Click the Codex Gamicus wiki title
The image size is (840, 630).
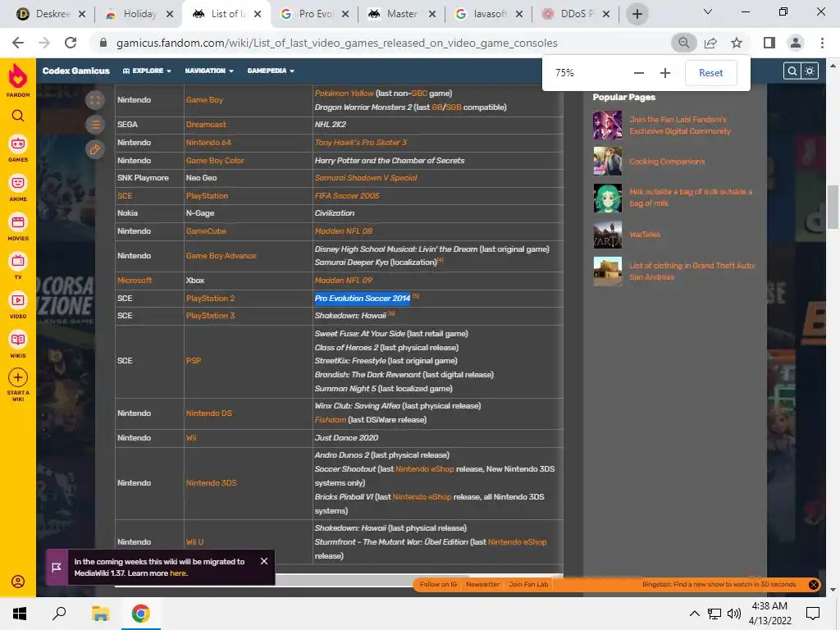pos(76,71)
